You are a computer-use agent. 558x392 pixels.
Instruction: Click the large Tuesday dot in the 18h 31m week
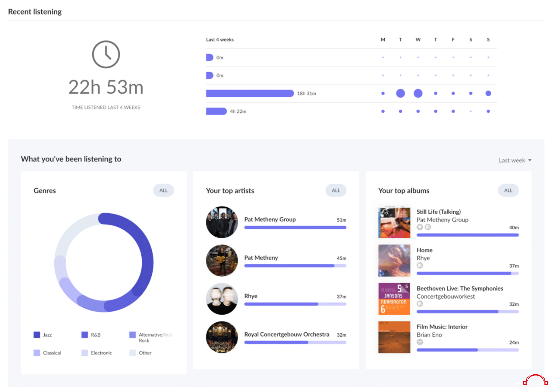[400, 93]
